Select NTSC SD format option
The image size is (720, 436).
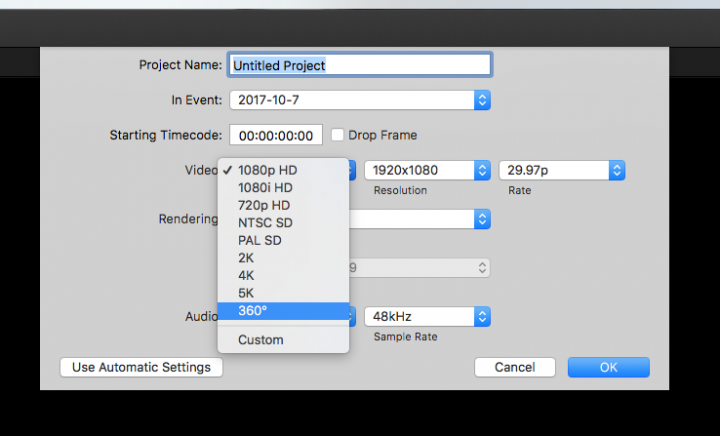pyautogui.click(x=265, y=222)
